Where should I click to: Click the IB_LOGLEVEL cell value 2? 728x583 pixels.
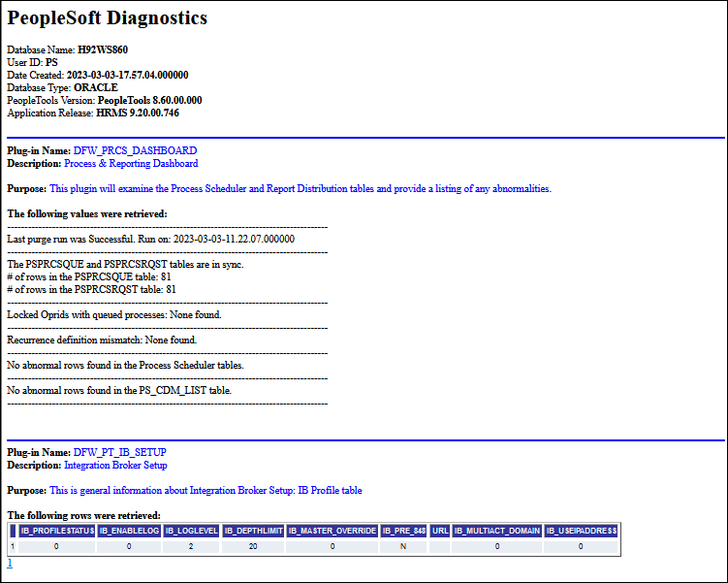click(x=191, y=546)
